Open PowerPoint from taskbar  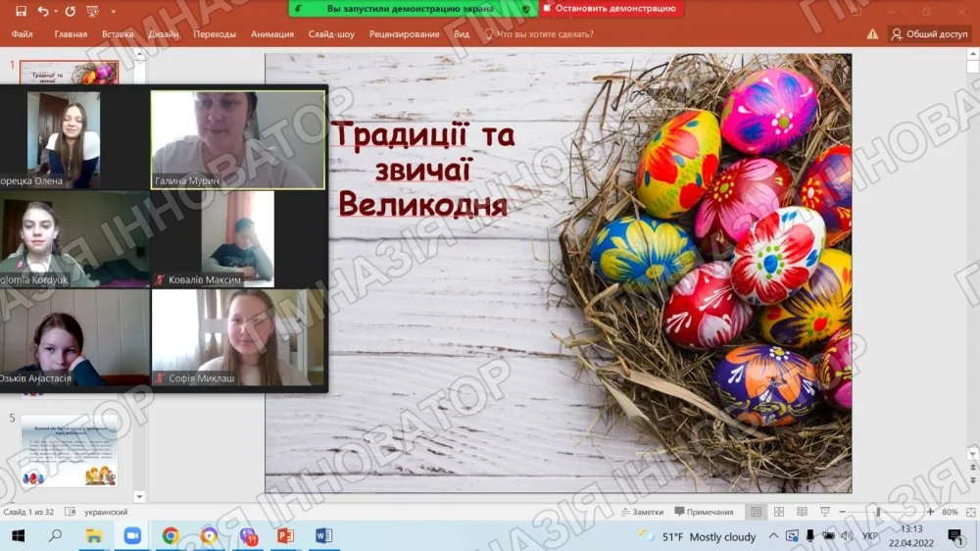[x=285, y=536]
